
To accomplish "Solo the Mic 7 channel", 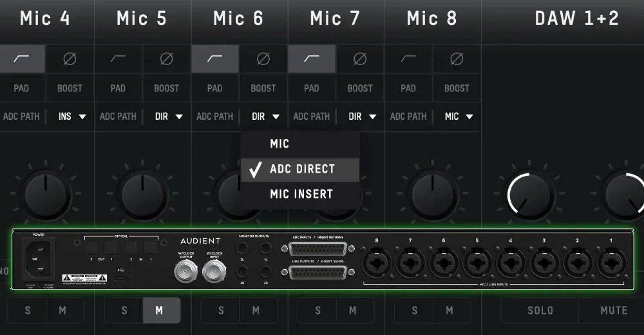I will (317, 311).
